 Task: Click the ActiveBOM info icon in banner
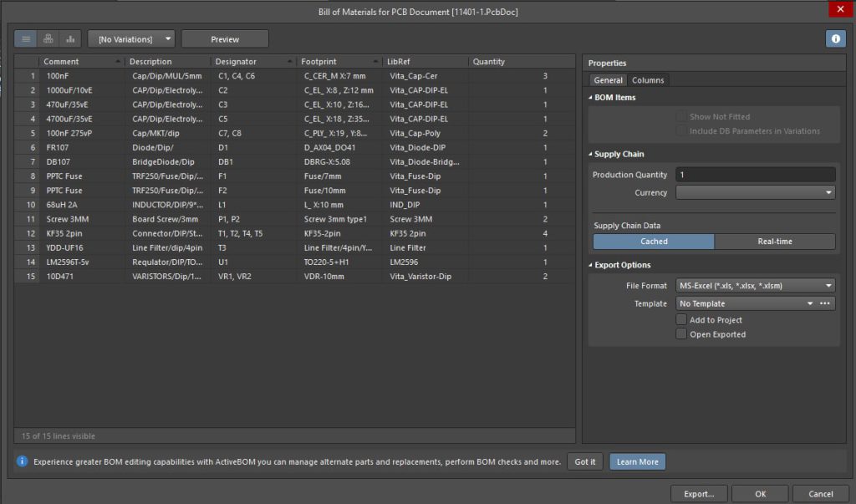(23, 461)
